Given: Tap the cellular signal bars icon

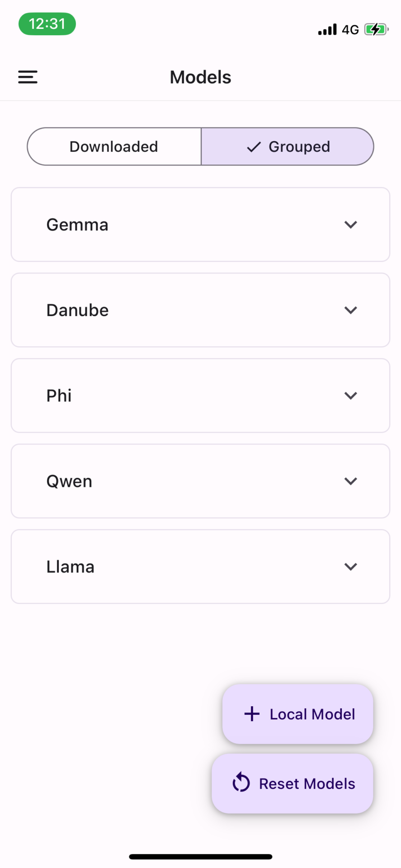Looking at the screenshot, I should point(327,30).
